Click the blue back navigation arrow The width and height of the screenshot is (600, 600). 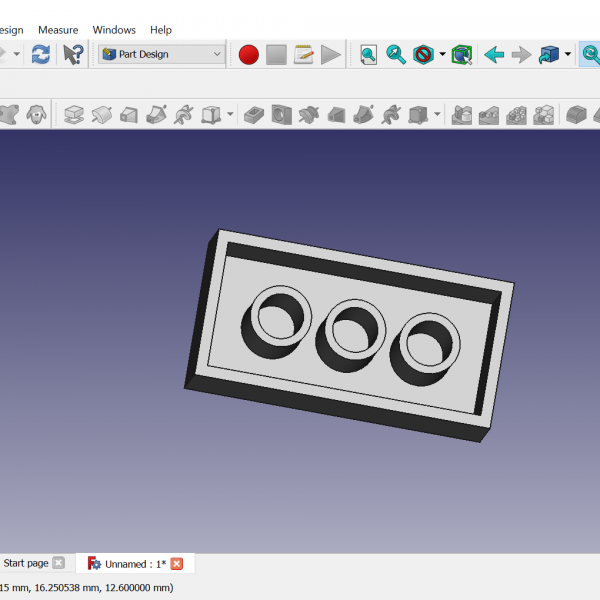493,55
